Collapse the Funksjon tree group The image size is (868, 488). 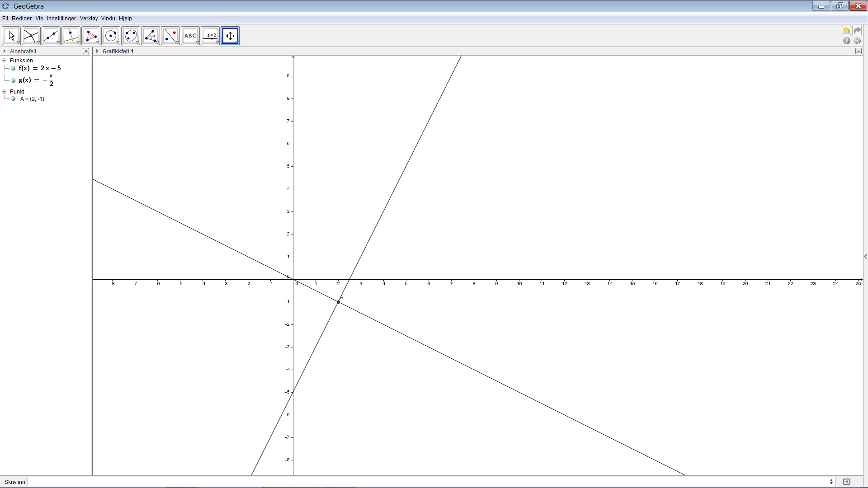5,61
